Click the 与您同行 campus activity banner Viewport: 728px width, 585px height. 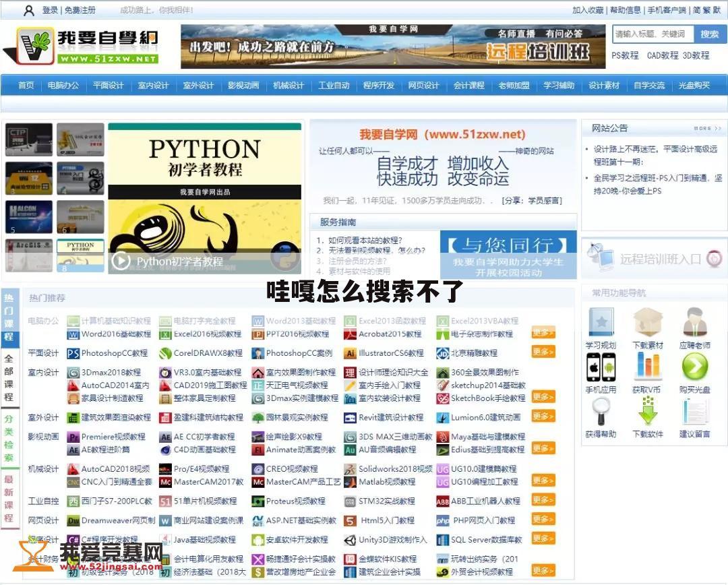(x=508, y=255)
